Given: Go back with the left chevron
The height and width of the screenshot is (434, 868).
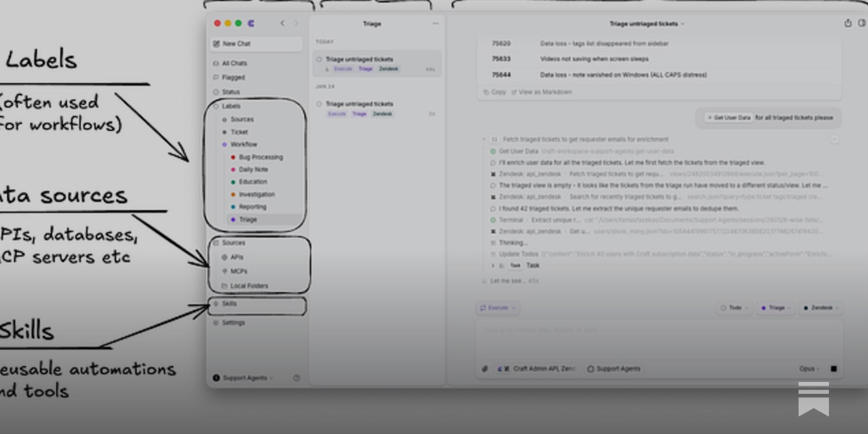Looking at the screenshot, I should click(282, 23).
